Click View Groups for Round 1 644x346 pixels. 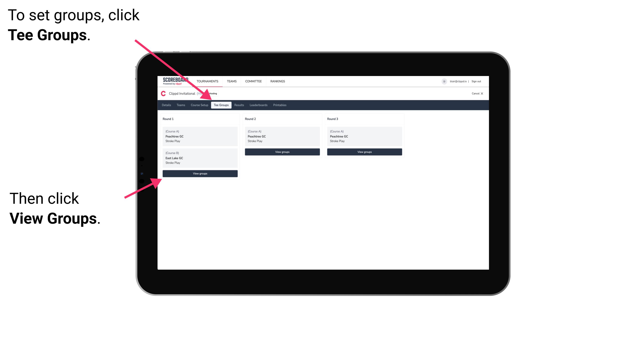pos(200,173)
